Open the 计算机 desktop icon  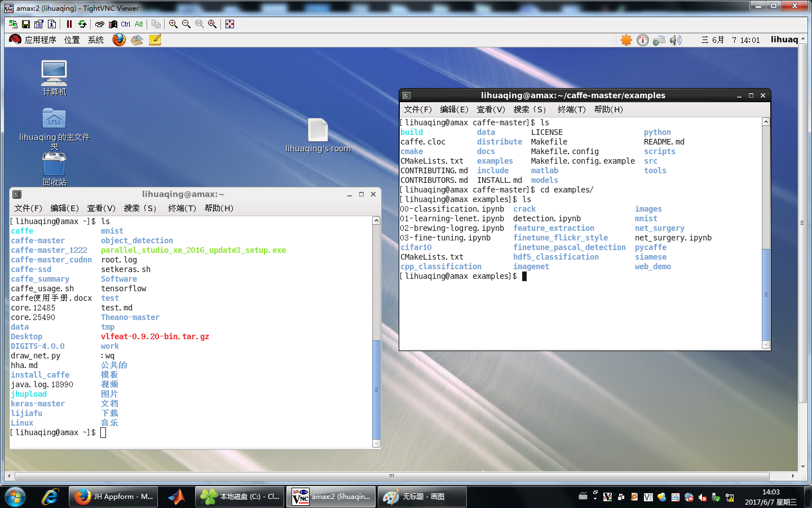click(54, 78)
